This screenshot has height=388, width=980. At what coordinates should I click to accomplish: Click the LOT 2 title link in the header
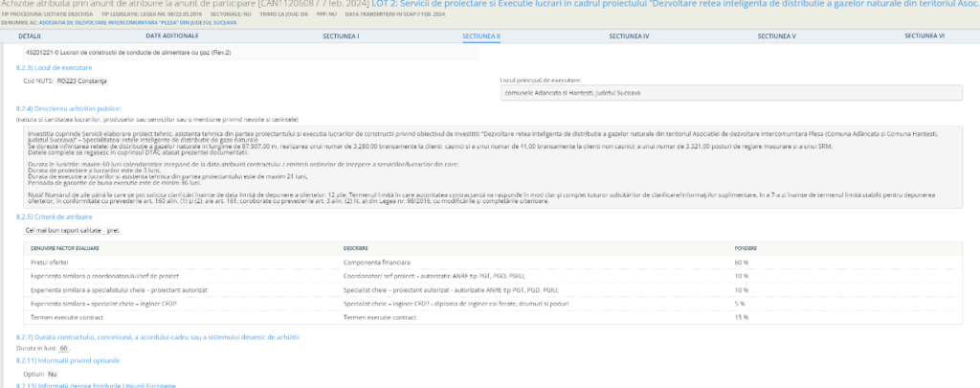coord(676,5)
